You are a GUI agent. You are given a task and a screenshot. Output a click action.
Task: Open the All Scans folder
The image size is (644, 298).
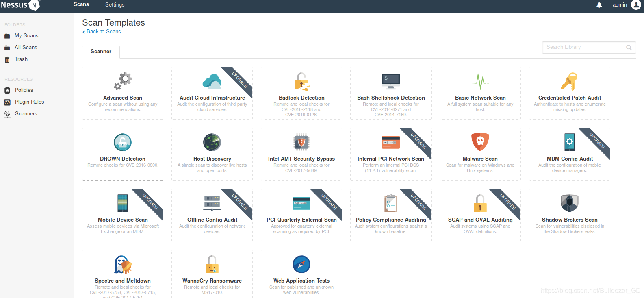26,48
